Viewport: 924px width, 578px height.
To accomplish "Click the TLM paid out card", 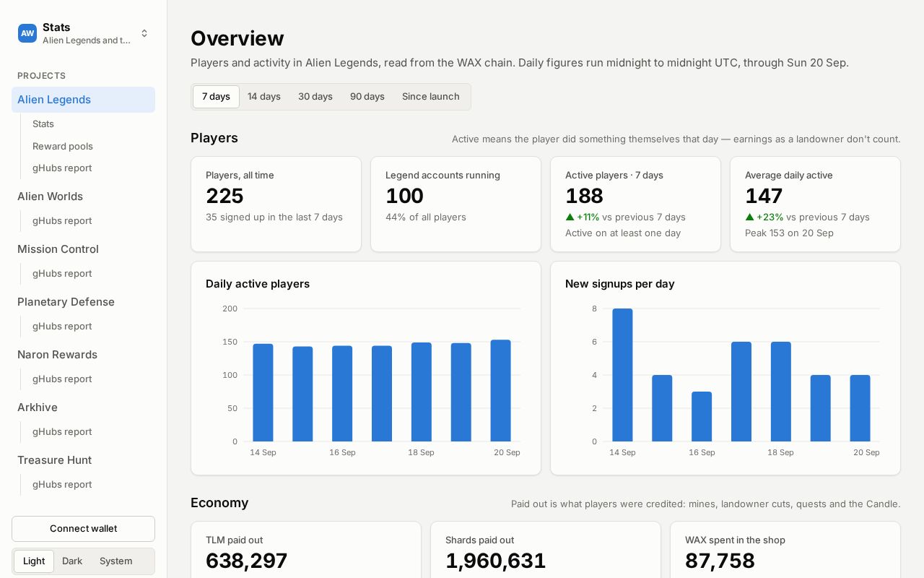I will 305,551.
